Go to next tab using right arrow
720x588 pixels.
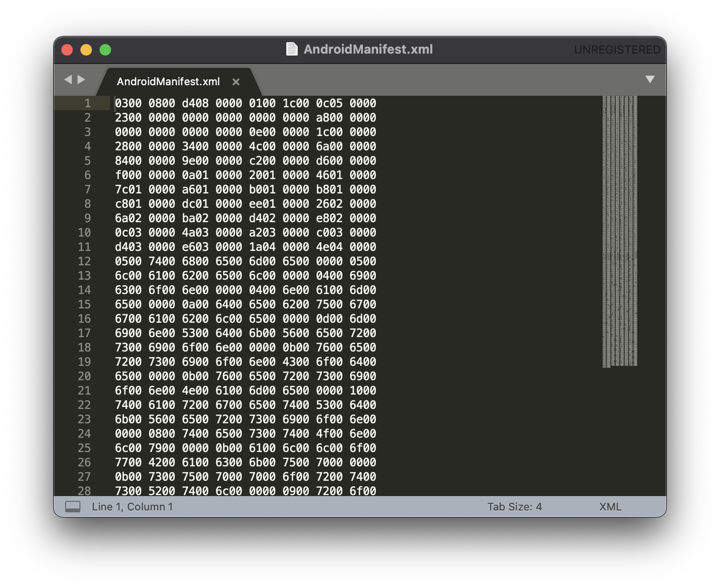click(x=81, y=79)
